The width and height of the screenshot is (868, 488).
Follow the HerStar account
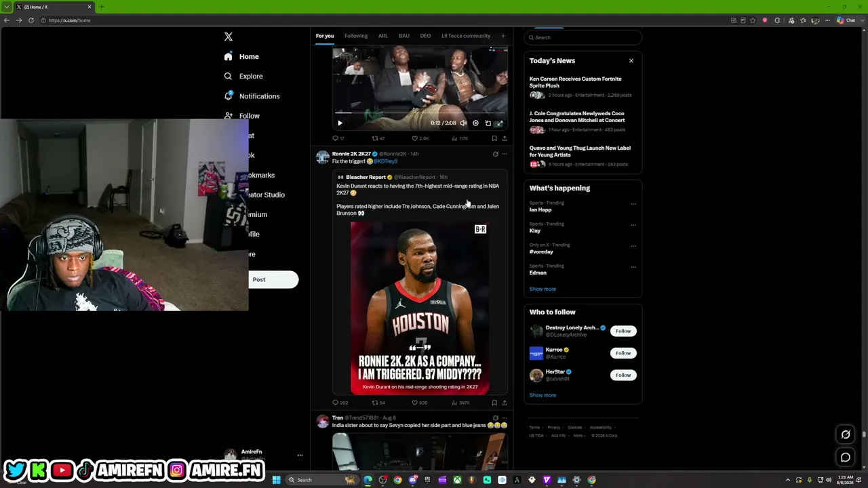point(623,375)
